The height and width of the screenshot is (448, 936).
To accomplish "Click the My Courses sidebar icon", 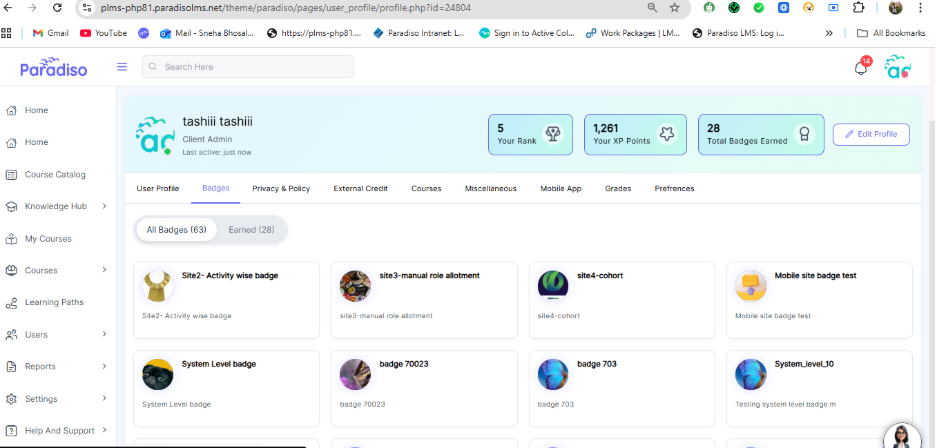I will (11, 239).
